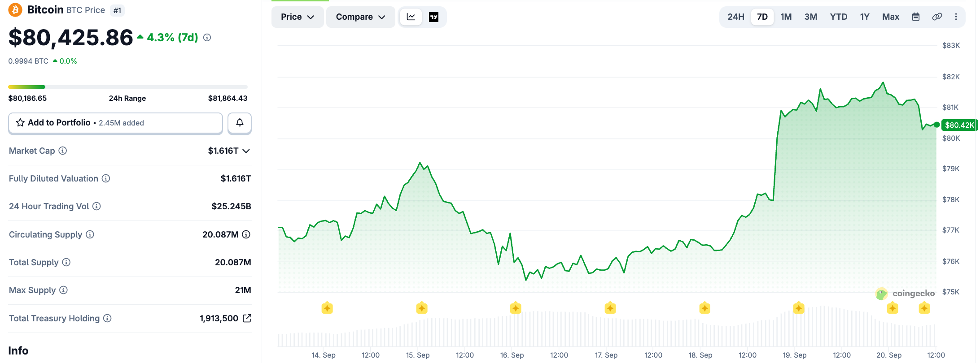This screenshot has height=363, width=980.
Task: Click the news marker under 19. Sep
Action: [799, 308]
